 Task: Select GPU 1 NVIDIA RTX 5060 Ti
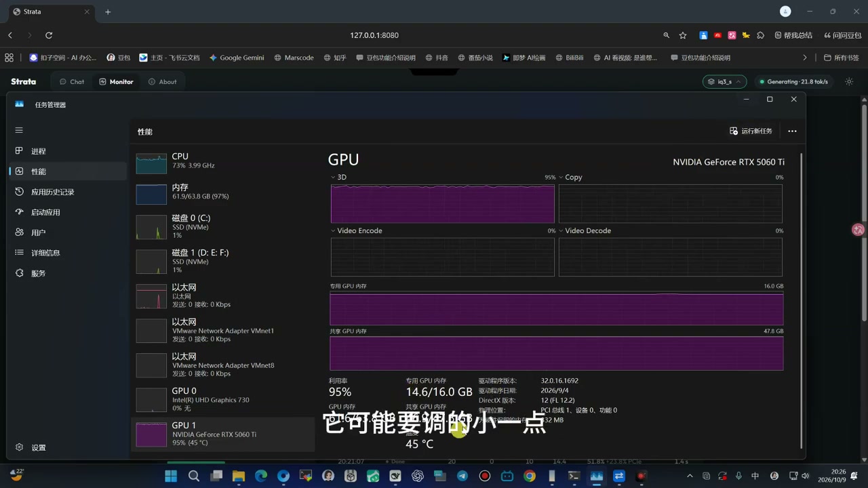222,434
